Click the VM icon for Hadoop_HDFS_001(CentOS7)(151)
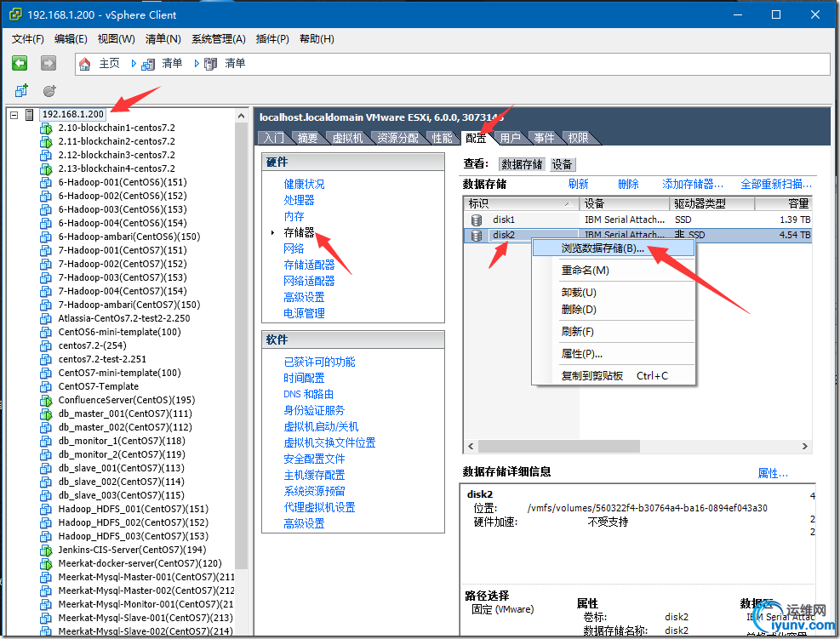This screenshot has height=639, width=840. [46, 510]
